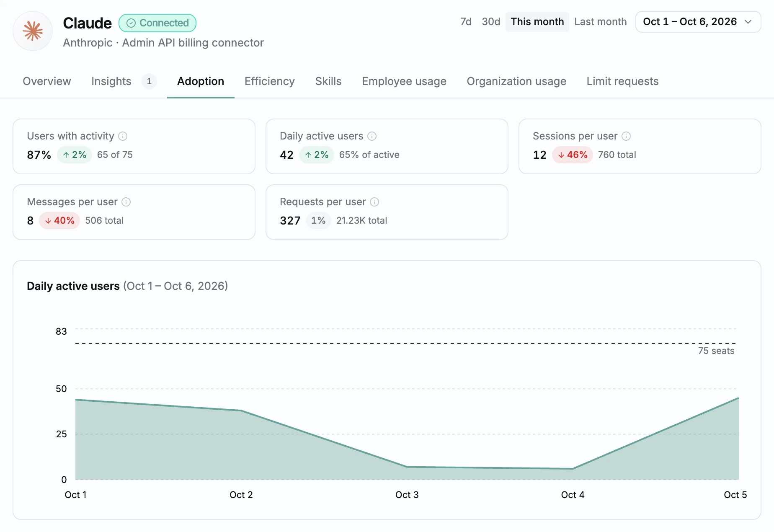This screenshot has height=532, width=774.
Task: Show info for Requests per user
Action: [374, 202]
